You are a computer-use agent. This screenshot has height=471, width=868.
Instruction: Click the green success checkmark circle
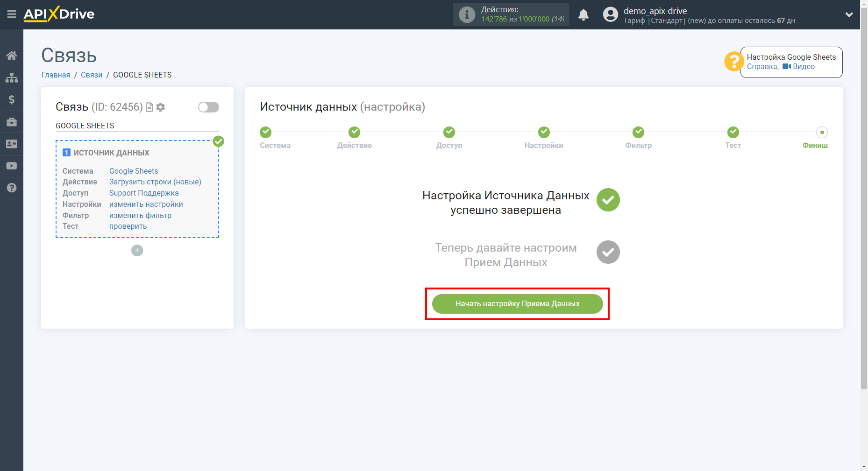pyautogui.click(x=608, y=200)
